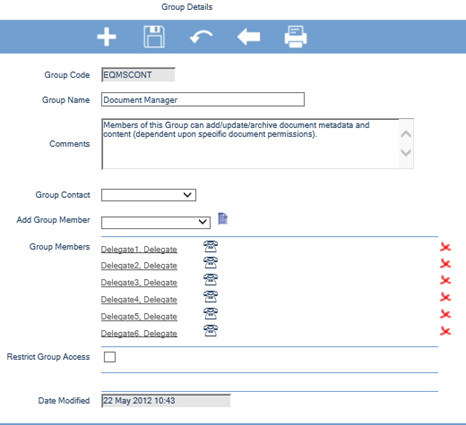Image resolution: width=466 pixels, height=425 pixels.
Task: Click the curved undo arrow icon
Action: (x=201, y=37)
